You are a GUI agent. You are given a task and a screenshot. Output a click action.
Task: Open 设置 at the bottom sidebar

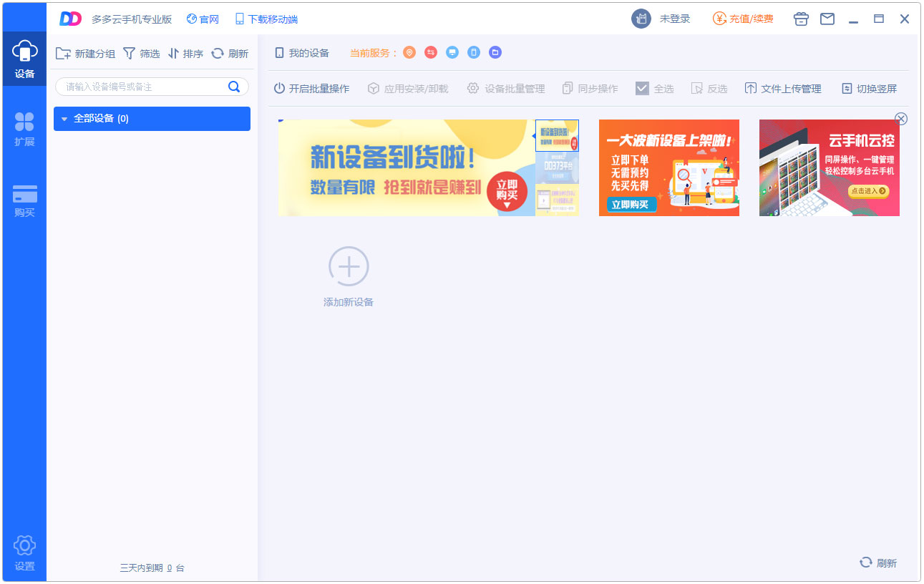[24, 553]
